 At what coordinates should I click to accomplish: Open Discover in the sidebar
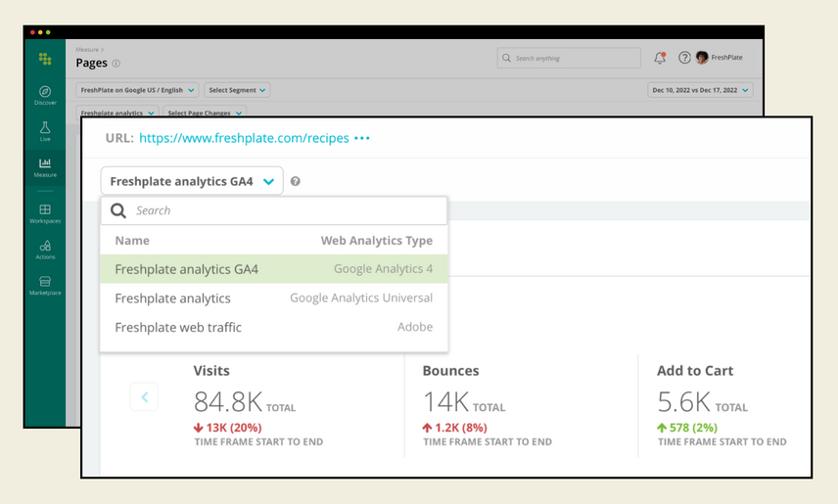click(45, 95)
